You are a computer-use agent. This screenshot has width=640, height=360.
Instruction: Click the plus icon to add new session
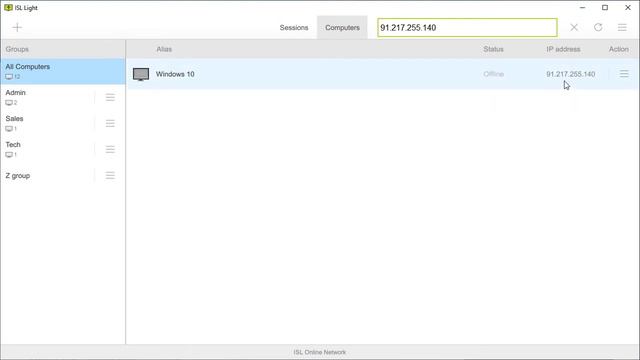click(17, 27)
